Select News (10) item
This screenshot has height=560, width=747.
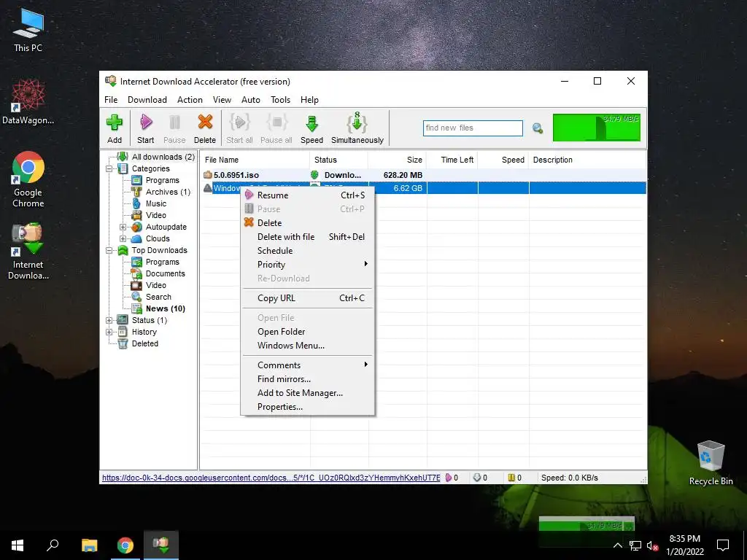point(166,308)
